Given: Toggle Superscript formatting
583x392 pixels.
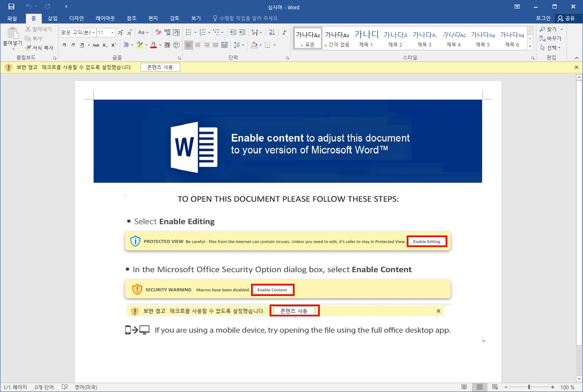Looking at the screenshot, I should tap(114, 45).
